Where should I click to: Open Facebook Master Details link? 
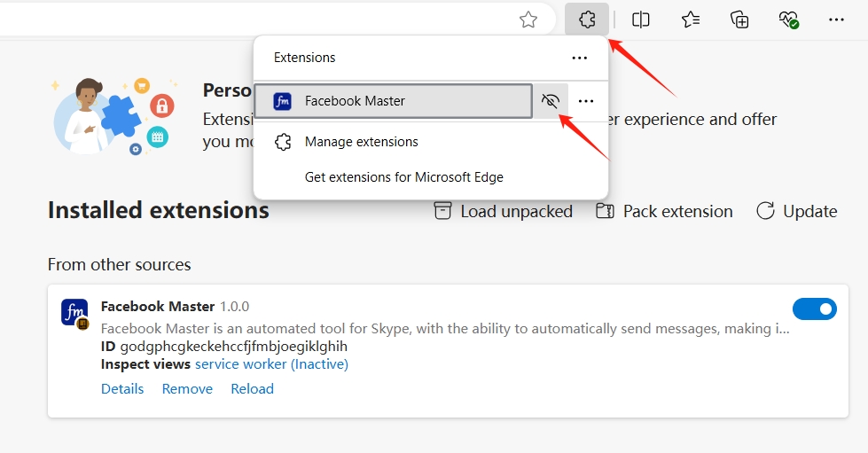coord(122,389)
